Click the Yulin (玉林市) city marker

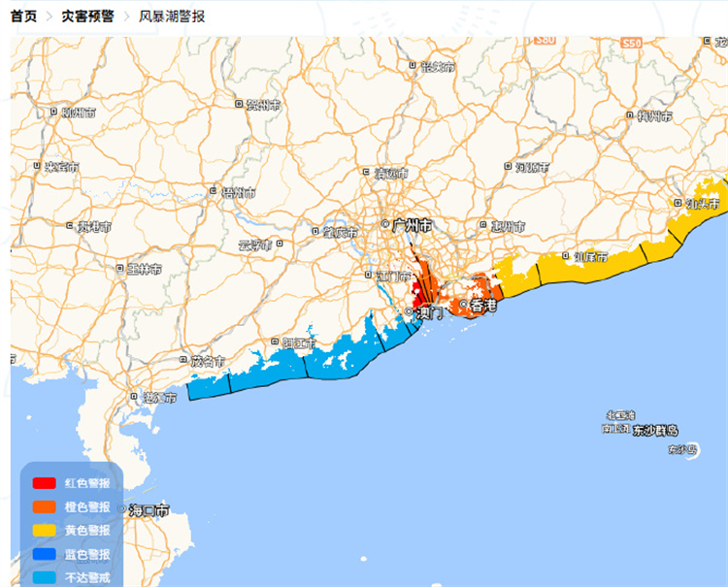(x=120, y=269)
